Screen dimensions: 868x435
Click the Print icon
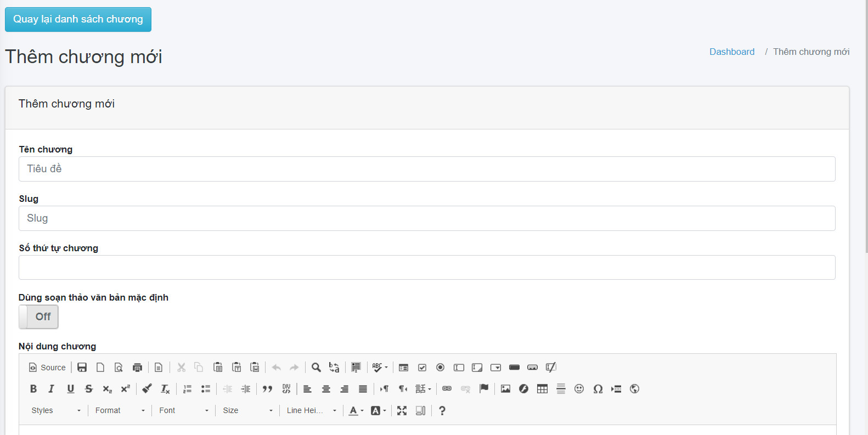137,368
